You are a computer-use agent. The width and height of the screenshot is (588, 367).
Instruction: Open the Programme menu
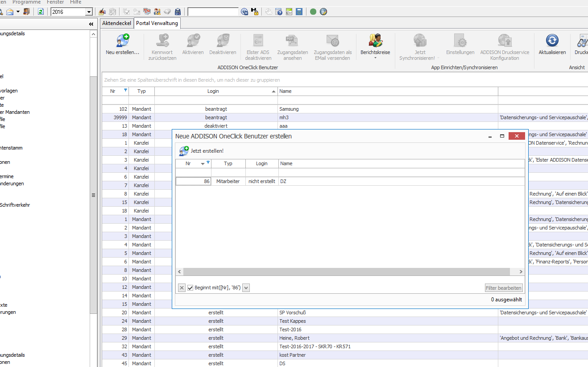(26, 2)
